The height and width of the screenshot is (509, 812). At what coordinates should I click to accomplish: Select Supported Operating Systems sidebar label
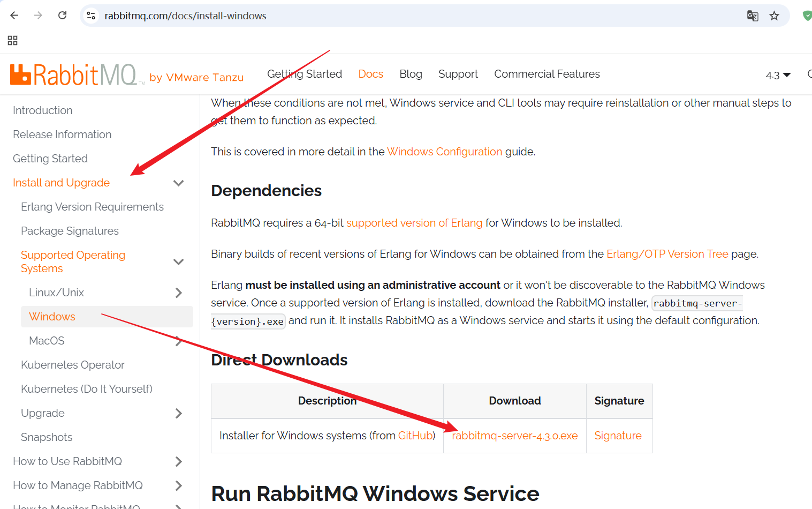point(73,261)
